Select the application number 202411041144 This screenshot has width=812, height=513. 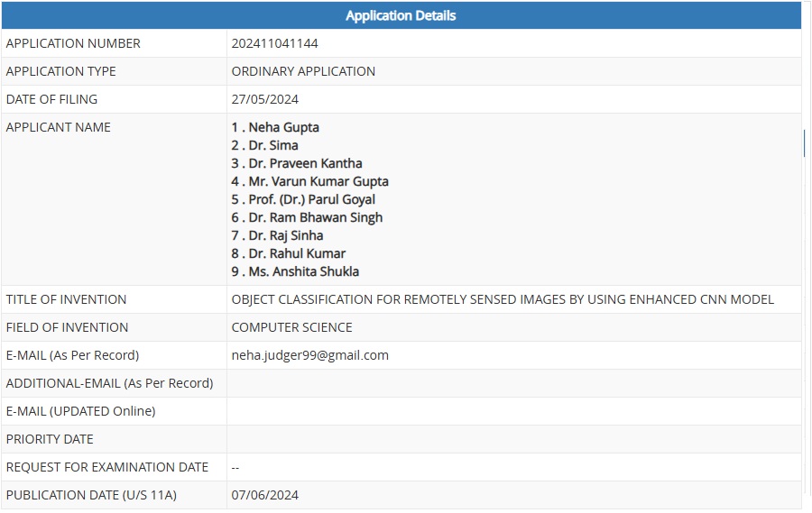click(x=274, y=43)
